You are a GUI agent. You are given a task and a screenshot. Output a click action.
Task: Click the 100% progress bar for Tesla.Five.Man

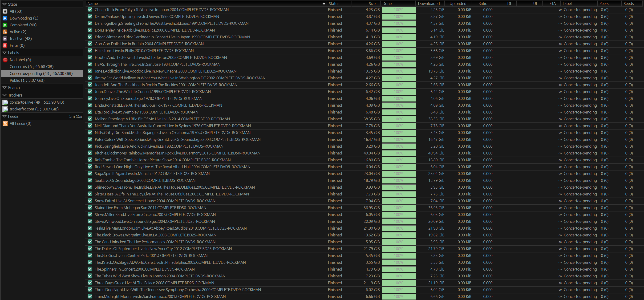(x=399, y=228)
